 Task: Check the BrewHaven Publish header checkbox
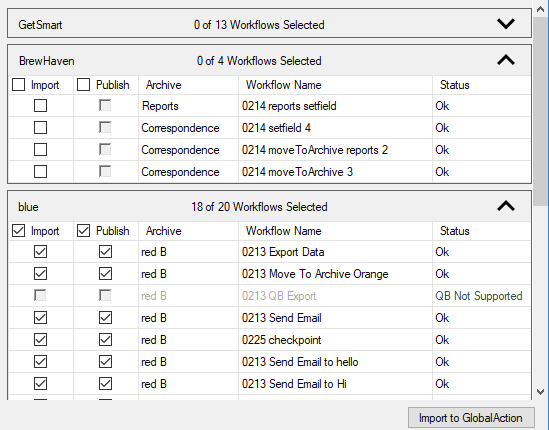pos(83,85)
